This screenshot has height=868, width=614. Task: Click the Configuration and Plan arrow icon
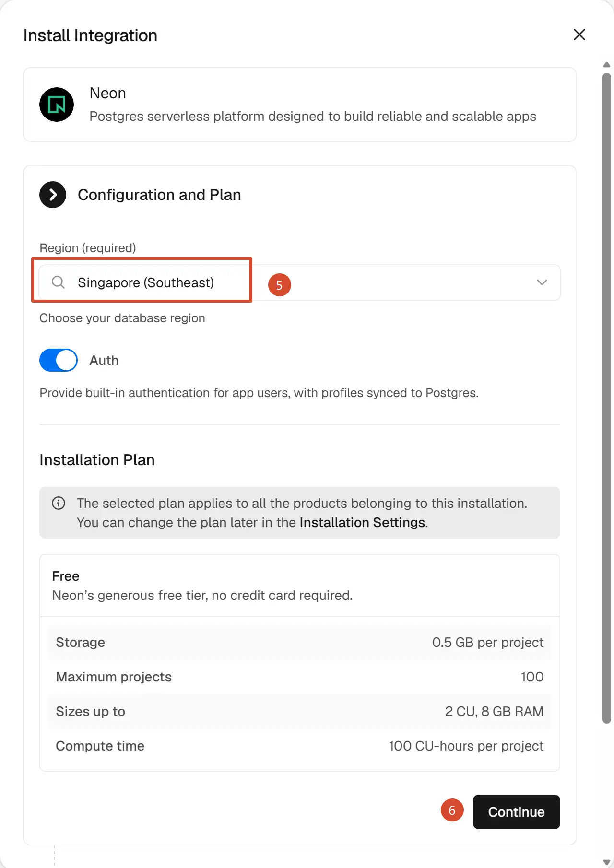pyautogui.click(x=53, y=195)
